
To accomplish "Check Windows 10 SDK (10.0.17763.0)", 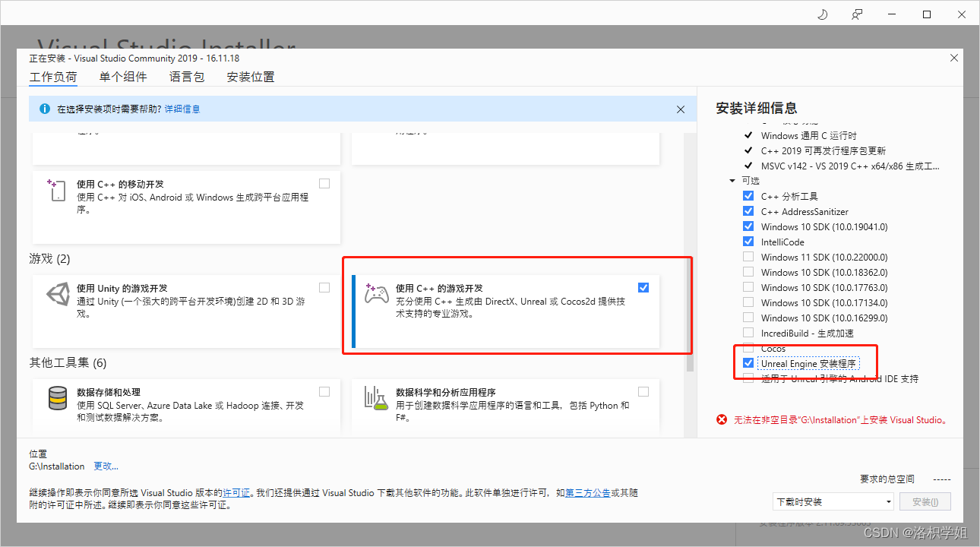I will (748, 287).
